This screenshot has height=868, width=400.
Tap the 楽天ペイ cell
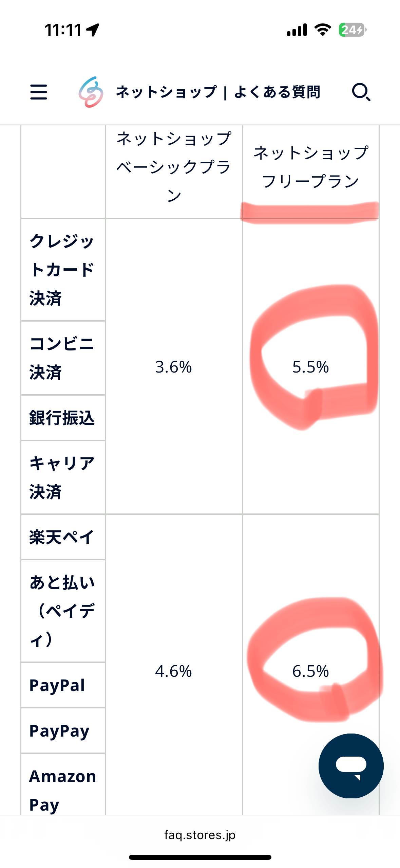[63, 537]
